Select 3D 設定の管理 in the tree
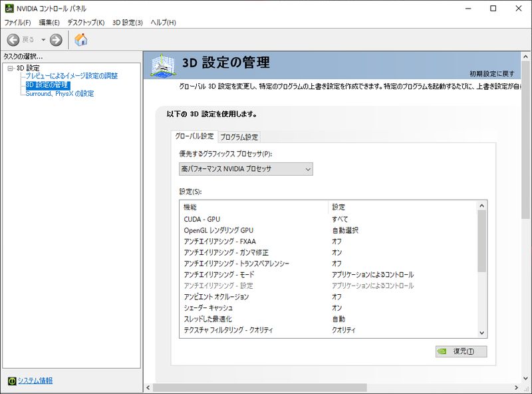 (x=47, y=85)
